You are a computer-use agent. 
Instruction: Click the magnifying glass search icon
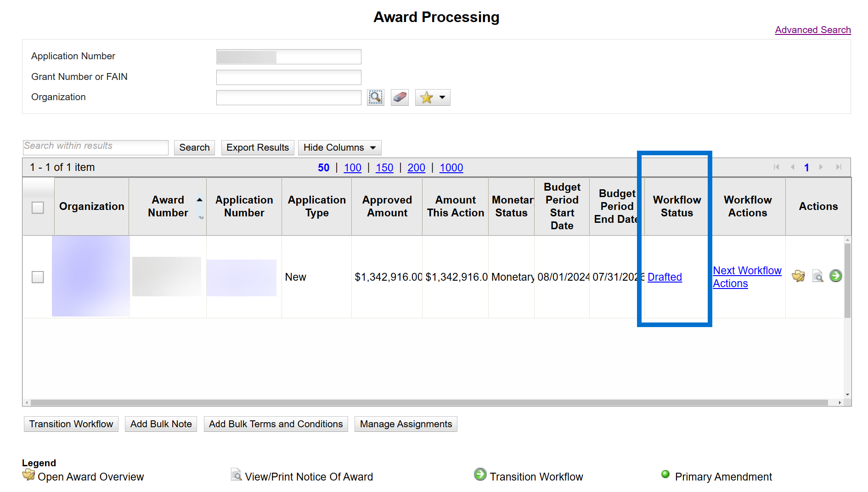click(x=375, y=97)
